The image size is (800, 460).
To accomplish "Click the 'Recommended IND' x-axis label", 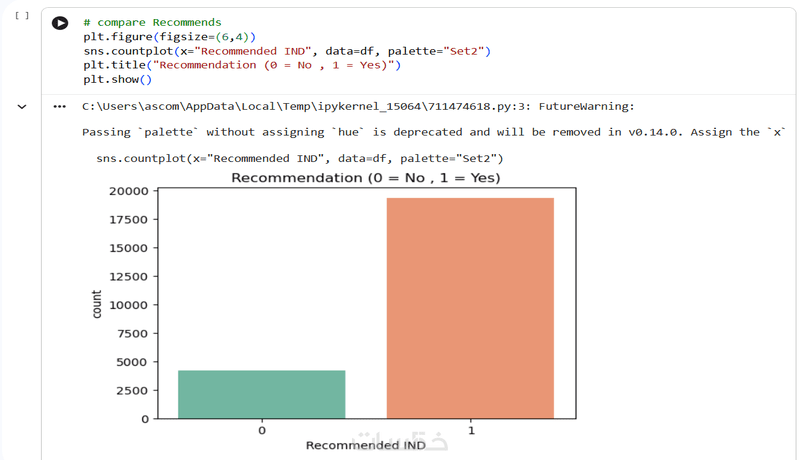I will click(366, 445).
